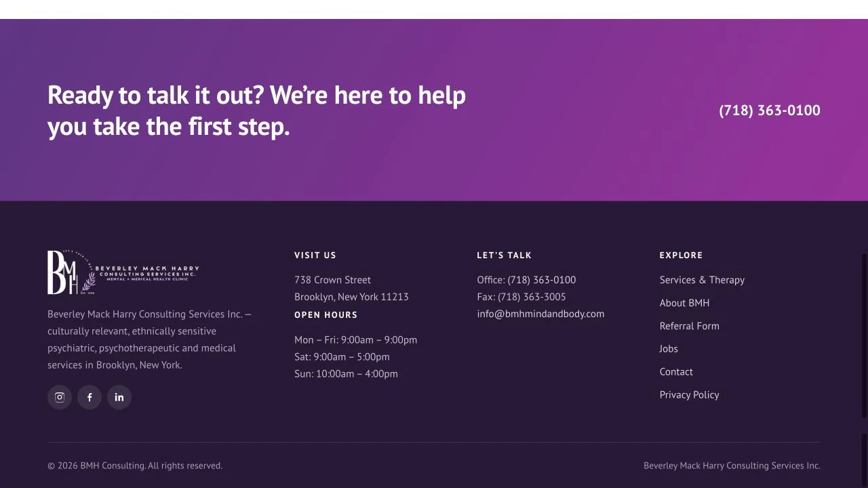Viewport: 868px width, 488px height.
Task: Click the BMH Beverley Mack Harry logo
Action: (x=123, y=272)
